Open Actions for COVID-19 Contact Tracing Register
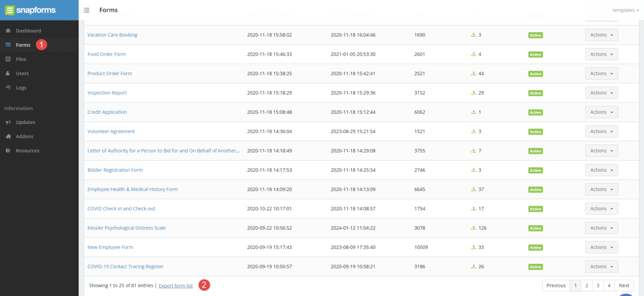Image resolution: width=644 pixels, height=296 pixels. (x=601, y=266)
